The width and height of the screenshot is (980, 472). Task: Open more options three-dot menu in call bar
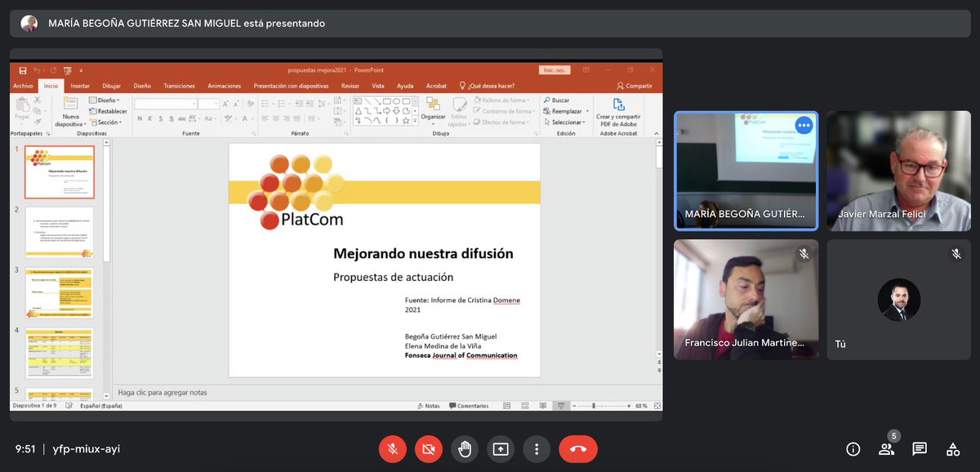coord(536,448)
